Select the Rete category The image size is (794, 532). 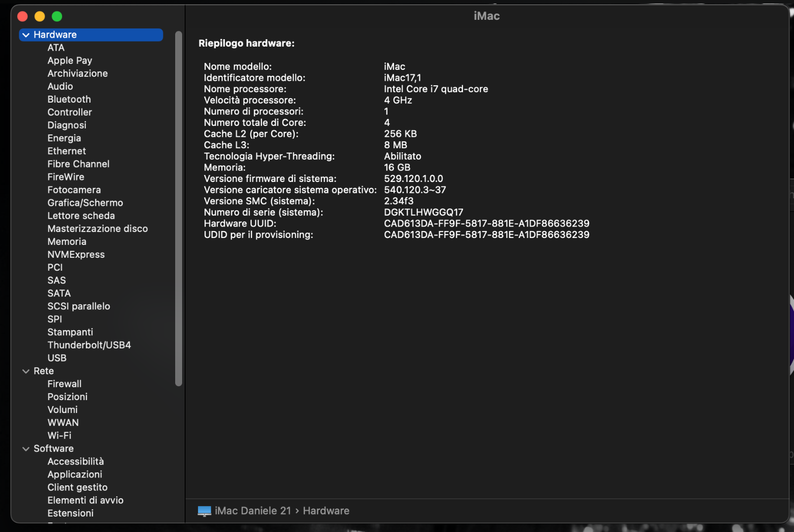44,371
